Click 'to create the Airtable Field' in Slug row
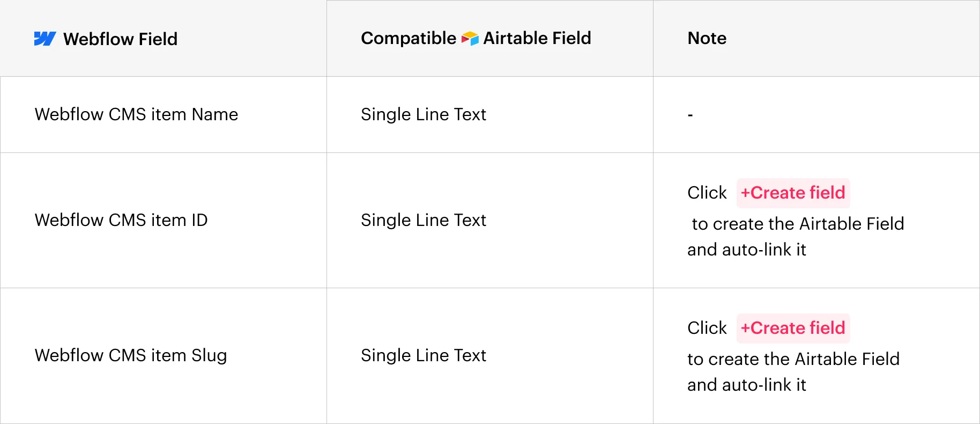Screen dimensions: 980x424 793,359
